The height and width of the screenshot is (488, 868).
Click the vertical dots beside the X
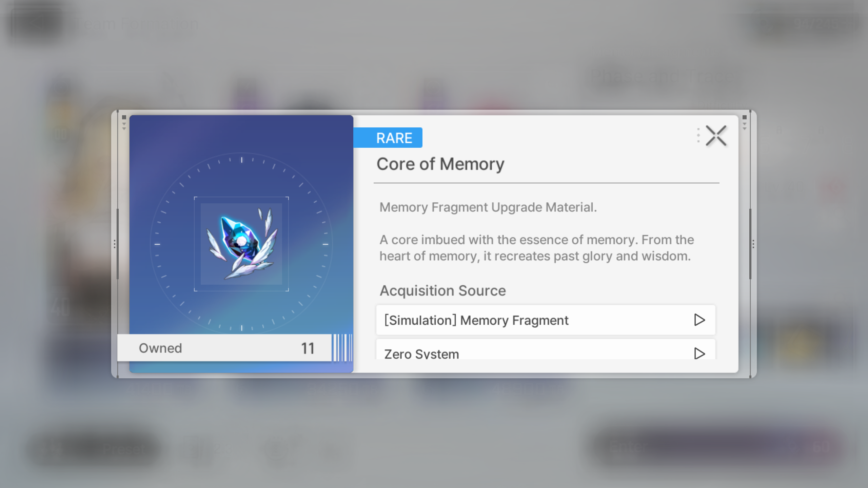coord(698,136)
